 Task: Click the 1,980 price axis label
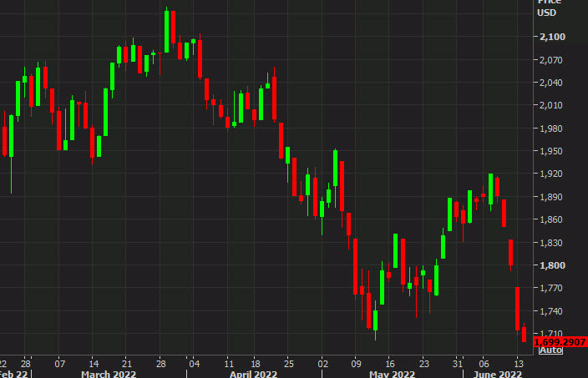pyautogui.click(x=551, y=129)
